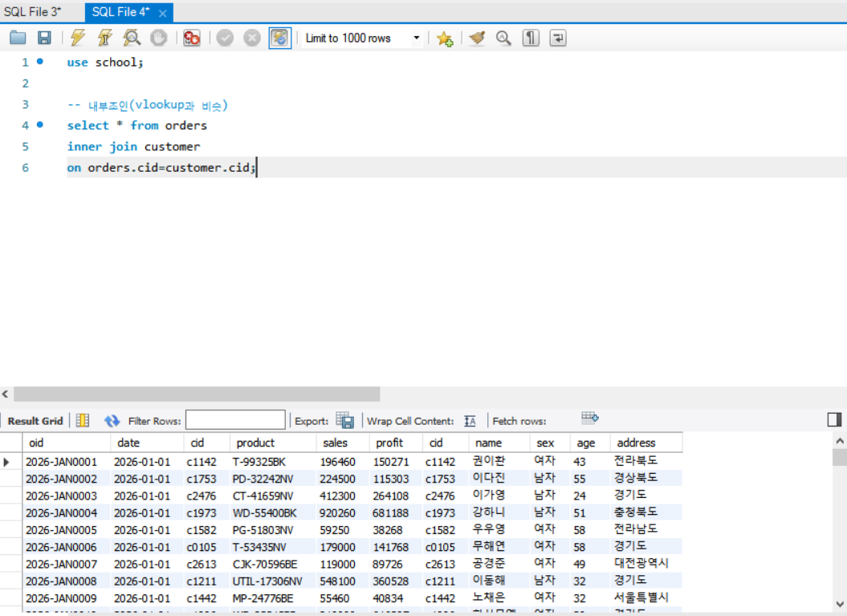Stop query execution hand icon
847x616 pixels.
[x=158, y=38]
